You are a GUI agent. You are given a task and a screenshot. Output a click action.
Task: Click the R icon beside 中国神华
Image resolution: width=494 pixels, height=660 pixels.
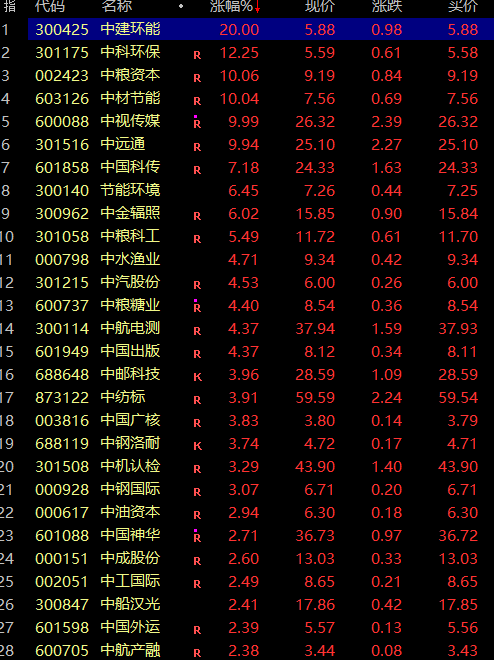(197, 538)
